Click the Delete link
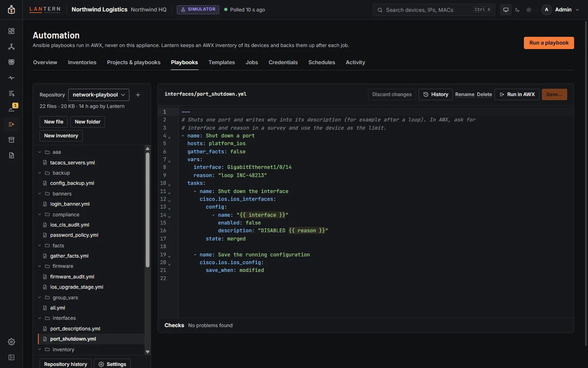Viewport: 588px width, 368px height. point(484,94)
